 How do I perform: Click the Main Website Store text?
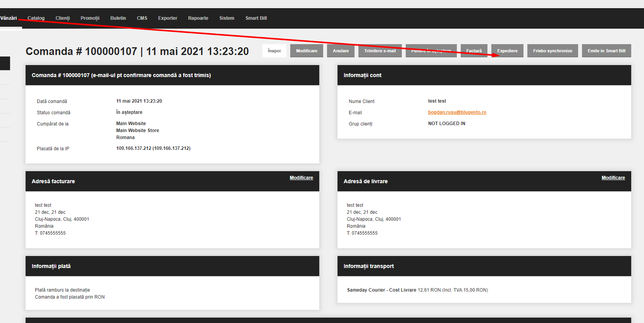tap(138, 131)
